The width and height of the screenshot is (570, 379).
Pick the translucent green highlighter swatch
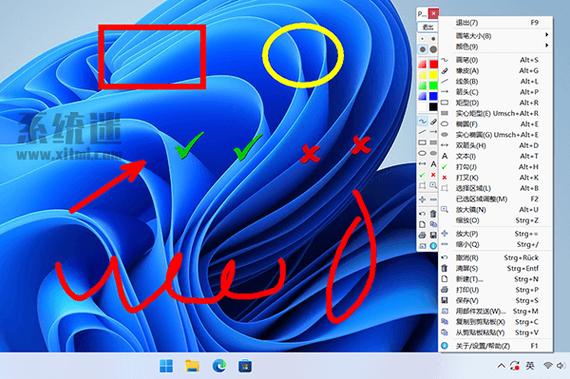pyautogui.click(x=422, y=86)
